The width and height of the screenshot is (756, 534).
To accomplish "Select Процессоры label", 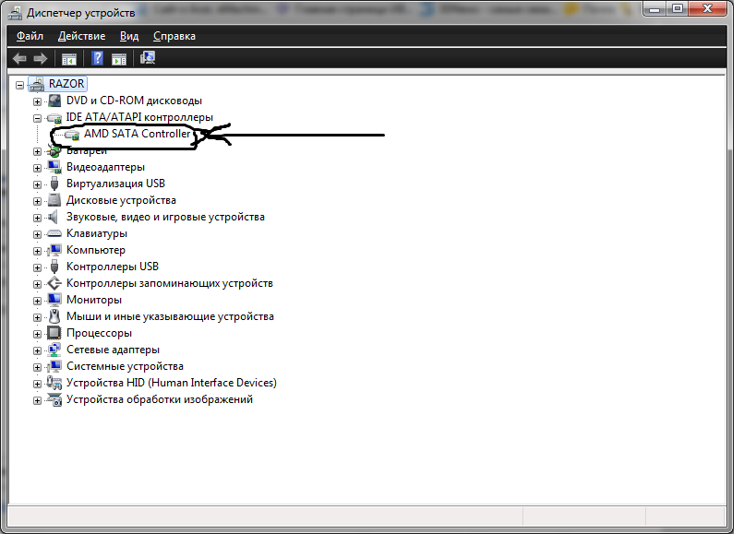I will [99, 333].
